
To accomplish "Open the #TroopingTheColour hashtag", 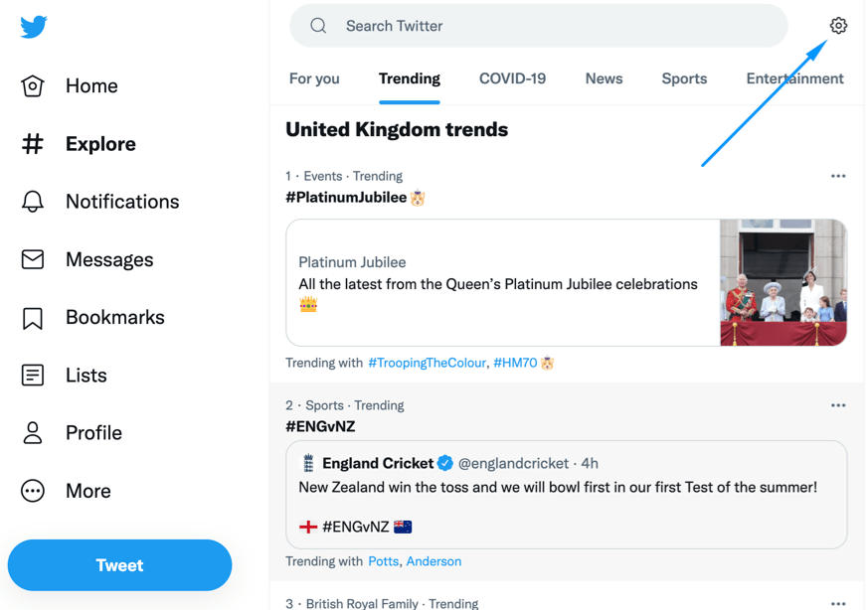I will tap(429, 363).
